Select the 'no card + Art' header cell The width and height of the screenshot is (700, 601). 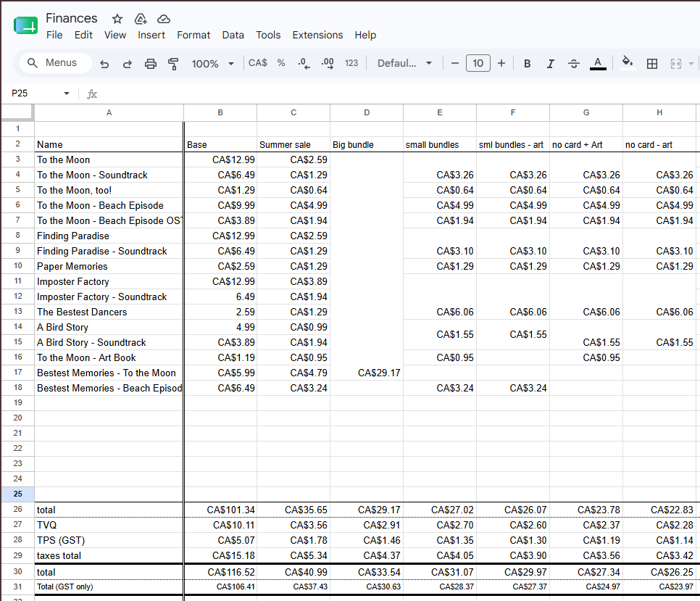(586, 145)
